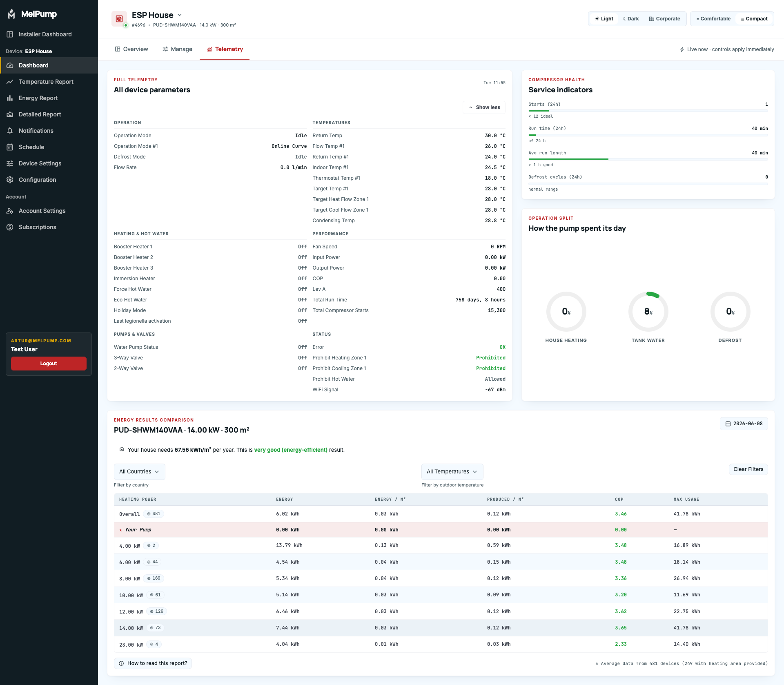The height and width of the screenshot is (685, 784).
Task: Select Comfortable density mode
Action: pos(713,19)
